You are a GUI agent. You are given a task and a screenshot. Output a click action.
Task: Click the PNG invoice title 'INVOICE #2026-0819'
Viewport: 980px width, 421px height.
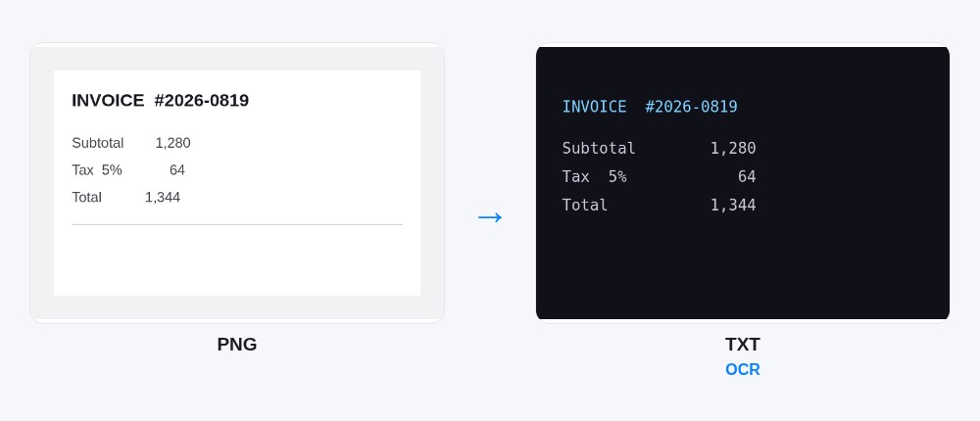[160, 101]
